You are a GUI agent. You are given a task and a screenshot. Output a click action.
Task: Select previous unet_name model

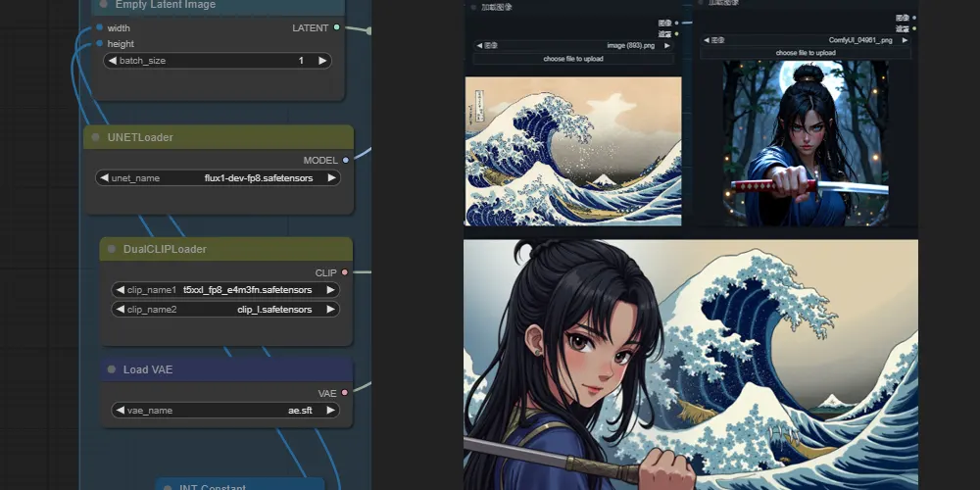[104, 178]
